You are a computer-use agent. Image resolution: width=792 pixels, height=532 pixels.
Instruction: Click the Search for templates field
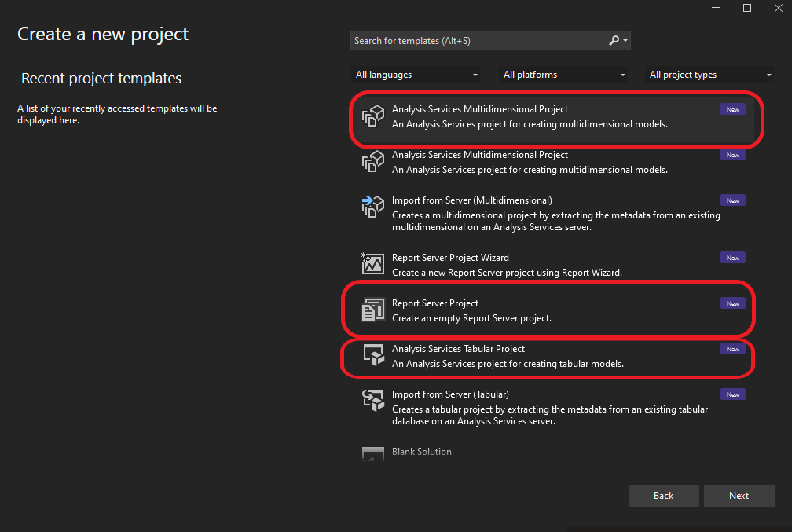(x=490, y=40)
